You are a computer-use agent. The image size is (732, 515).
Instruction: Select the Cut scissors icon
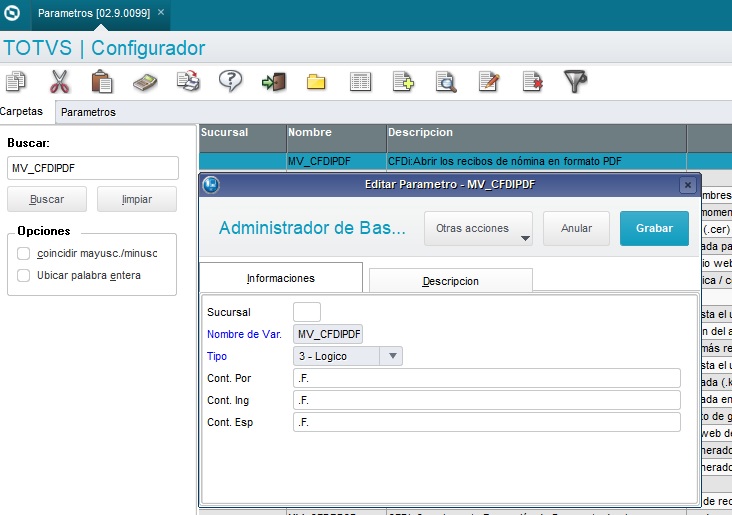(x=59, y=82)
